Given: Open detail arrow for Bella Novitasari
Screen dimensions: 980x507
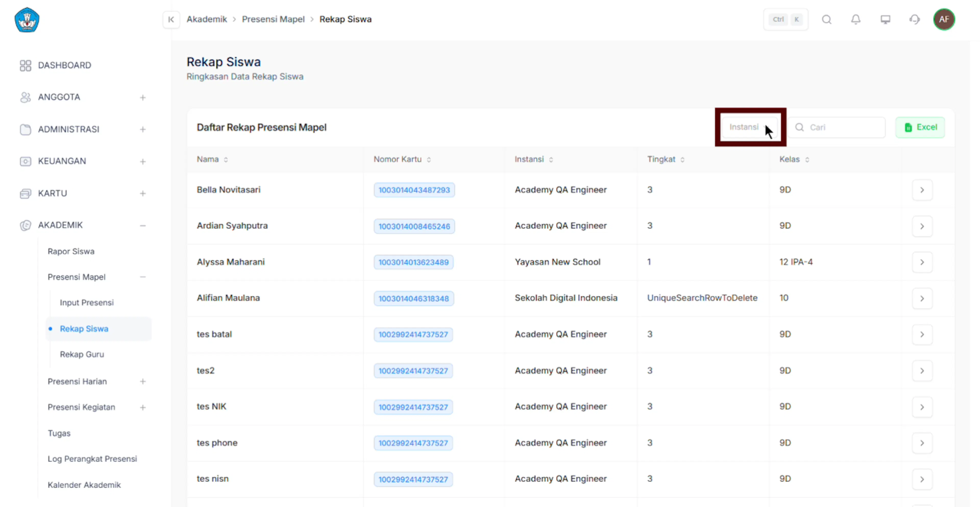Looking at the screenshot, I should pos(922,190).
